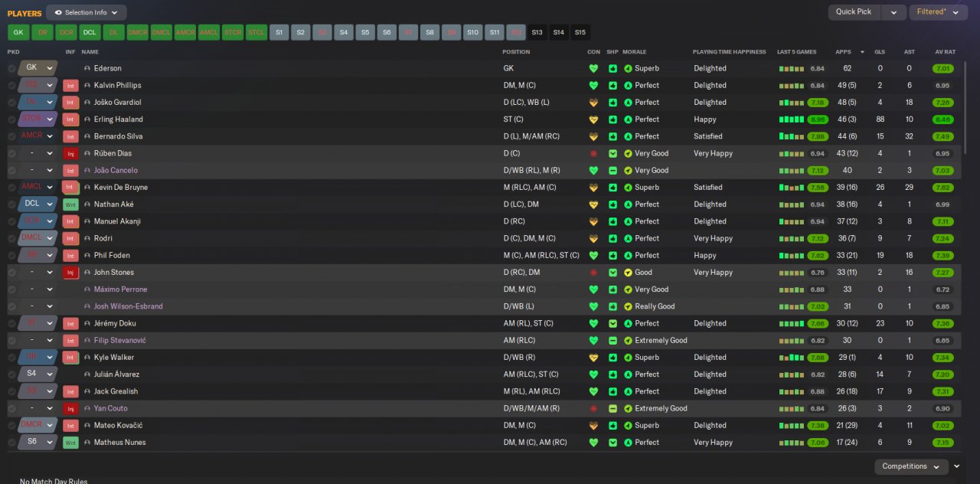Viewport: 980px width, 484px height.
Task: Click Rúben Dias's red injury condition icon
Action: pyautogui.click(x=593, y=153)
